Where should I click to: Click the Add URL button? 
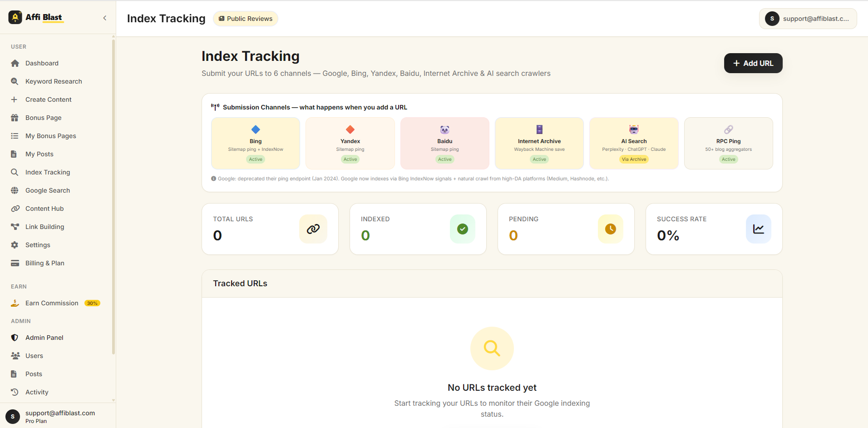coord(753,63)
